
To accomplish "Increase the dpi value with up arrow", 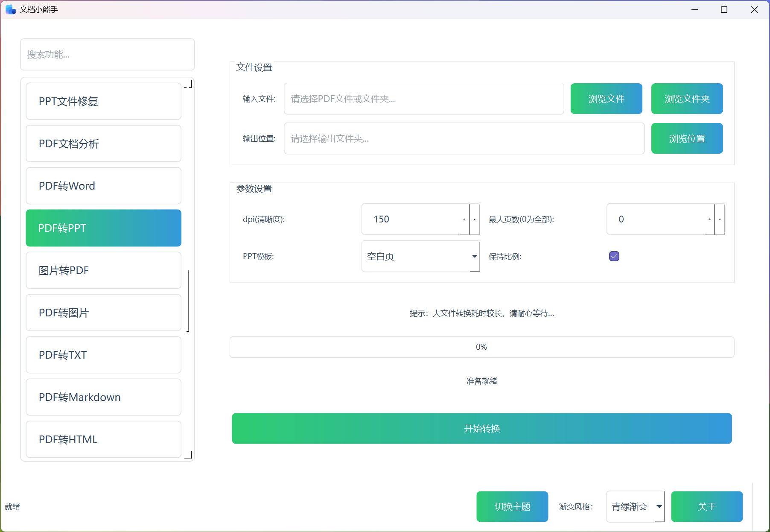I will coord(464,219).
